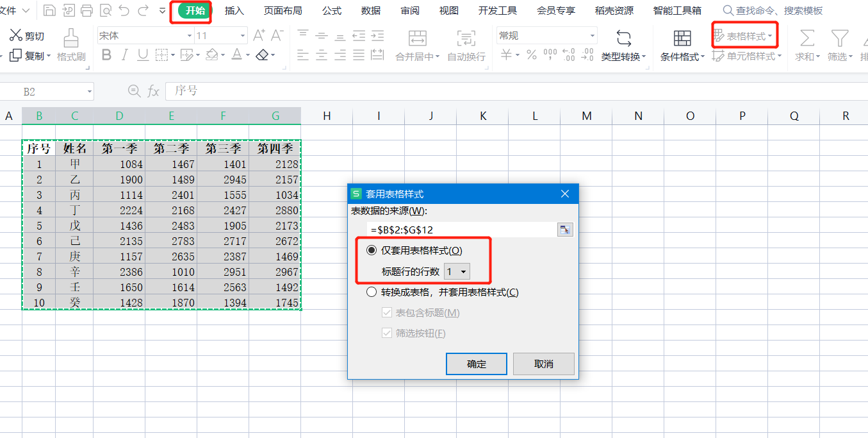868x438 pixels.
Task: Select 转换成表格，并套用表格样式 radio option
Action: (372, 292)
